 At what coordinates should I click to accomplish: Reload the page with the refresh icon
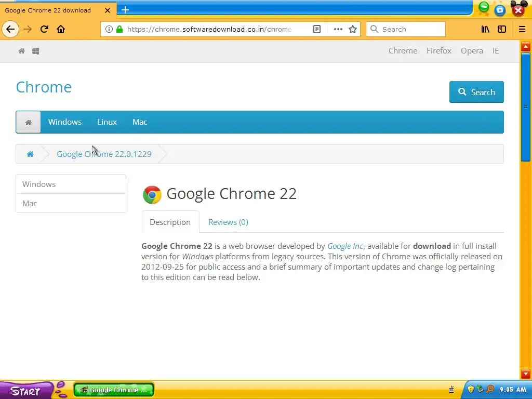pyautogui.click(x=44, y=29)
